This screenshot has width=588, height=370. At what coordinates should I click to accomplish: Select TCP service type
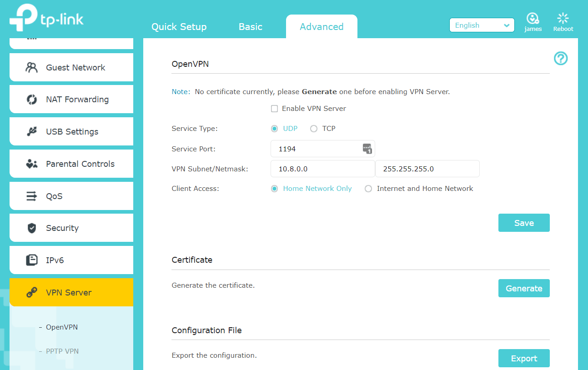tap(314, 129)
